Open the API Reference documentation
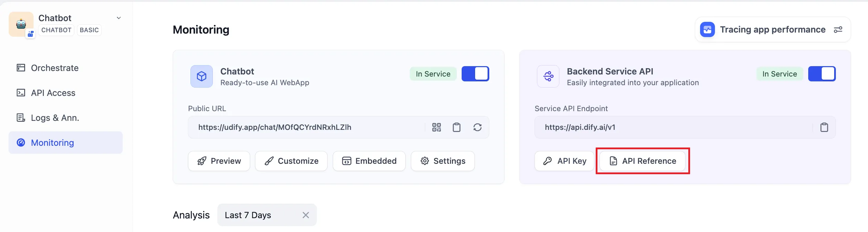 tap(642, 161)
